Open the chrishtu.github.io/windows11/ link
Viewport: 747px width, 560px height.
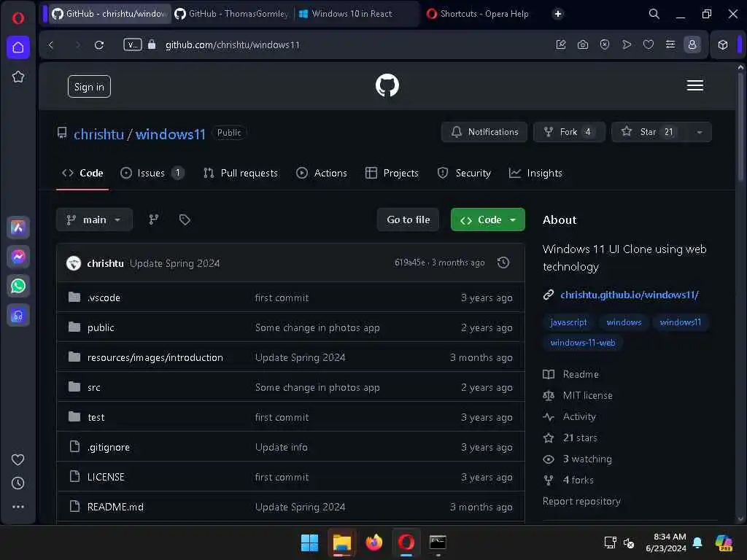tap(630, 295)
